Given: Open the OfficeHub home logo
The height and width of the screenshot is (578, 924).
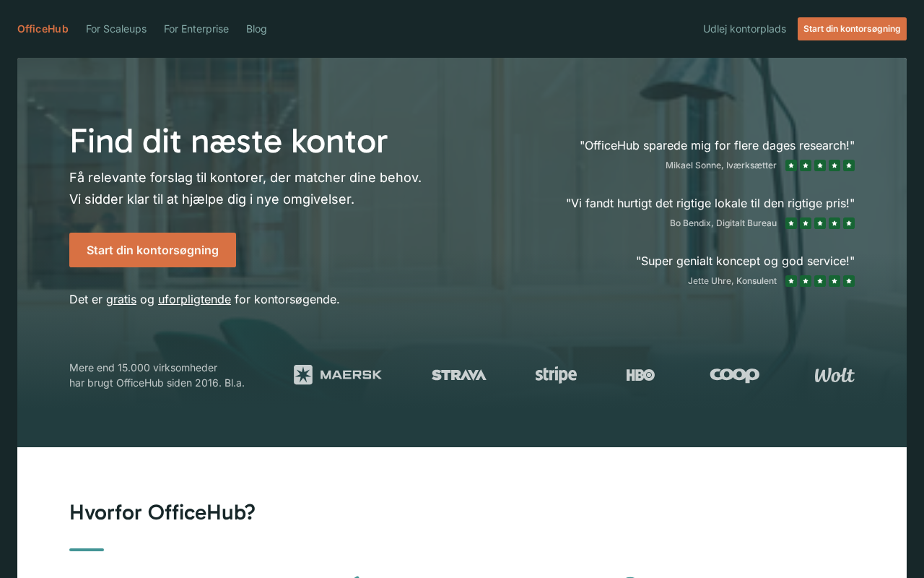Looking at the screenshot, I should click(43, 29).
